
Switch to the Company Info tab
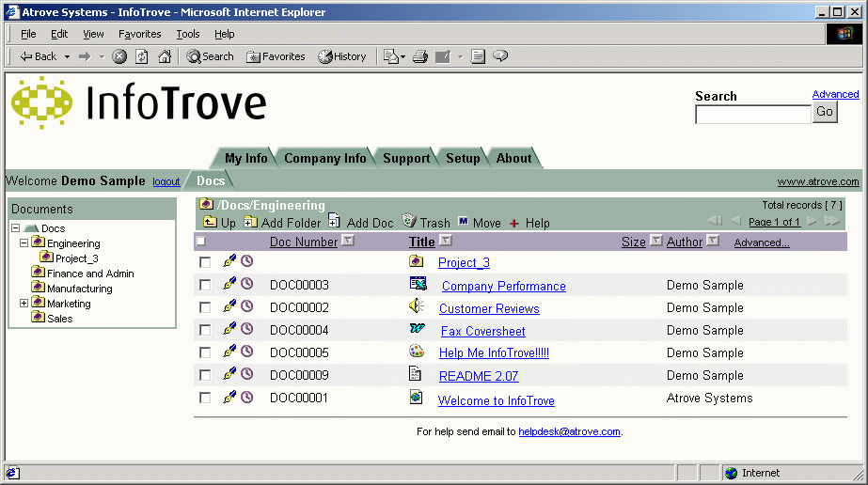point(325,158)
